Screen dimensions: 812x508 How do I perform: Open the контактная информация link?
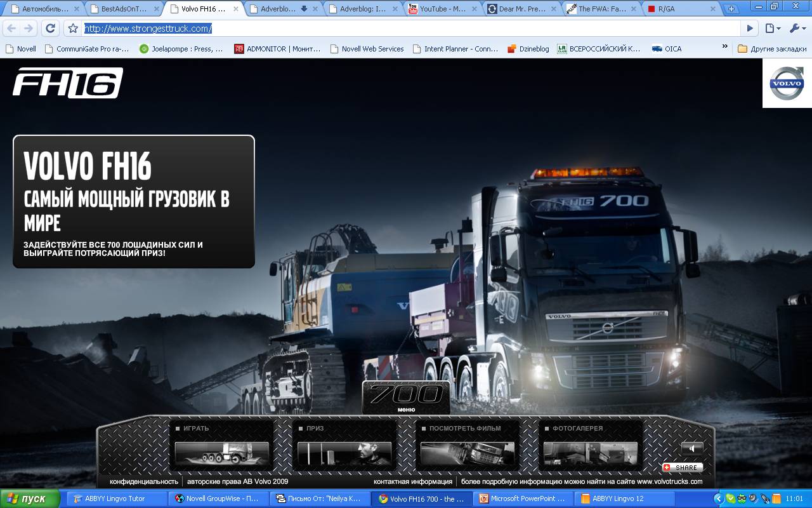pos(412,481)
